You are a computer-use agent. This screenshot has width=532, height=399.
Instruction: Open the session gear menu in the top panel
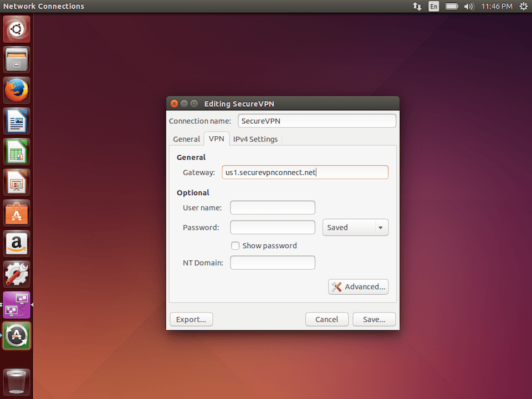(x=523, y=6)
